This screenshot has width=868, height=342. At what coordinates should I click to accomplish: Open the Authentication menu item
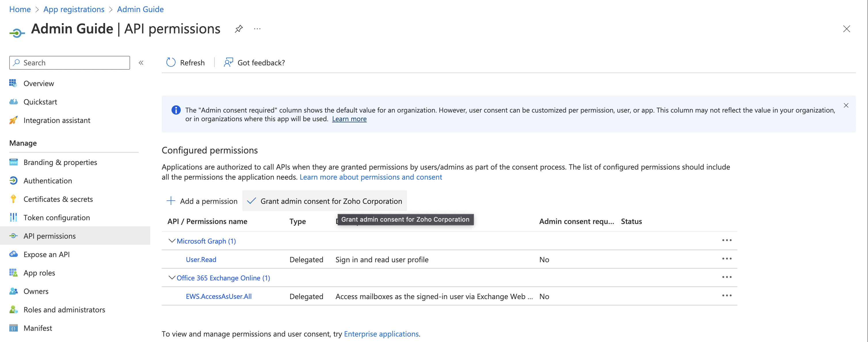(x=47, y=180)
